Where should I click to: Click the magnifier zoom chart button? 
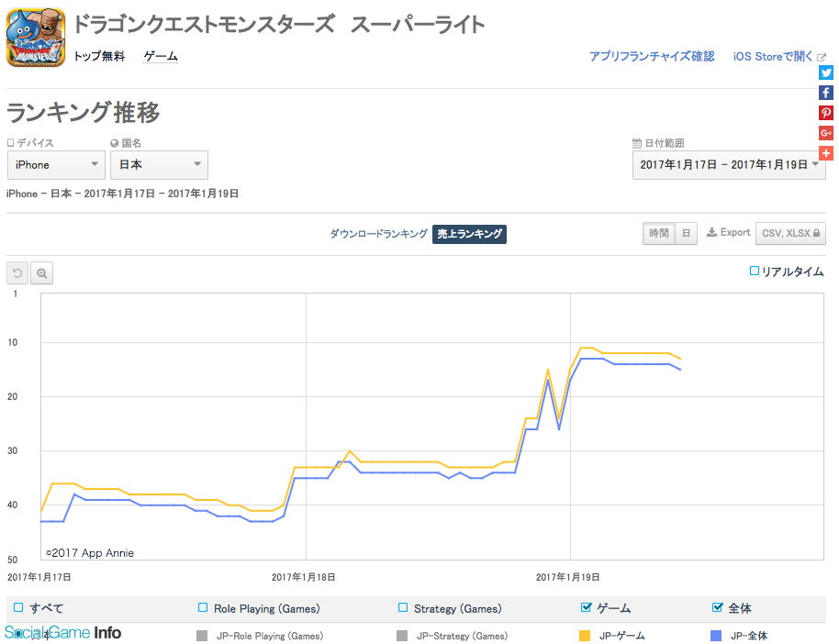coord(41,273)
